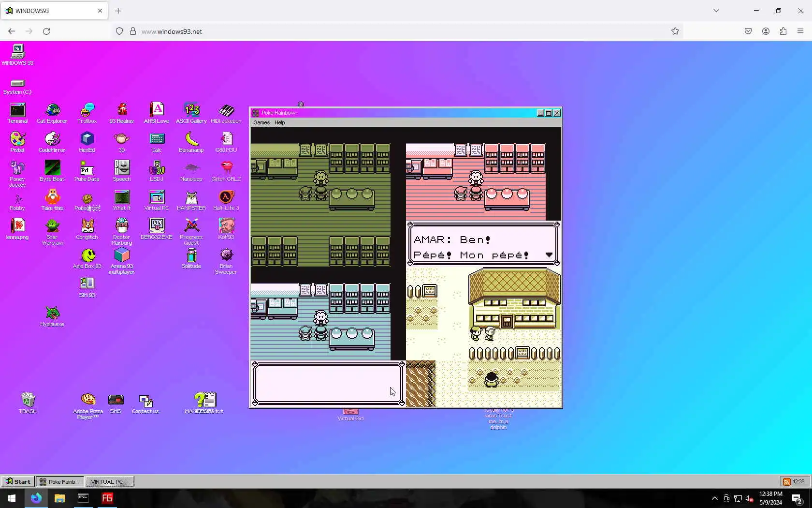Switch to Poke Rainbow taskbar button
The image size is (812, 508).
pos(60,481)
